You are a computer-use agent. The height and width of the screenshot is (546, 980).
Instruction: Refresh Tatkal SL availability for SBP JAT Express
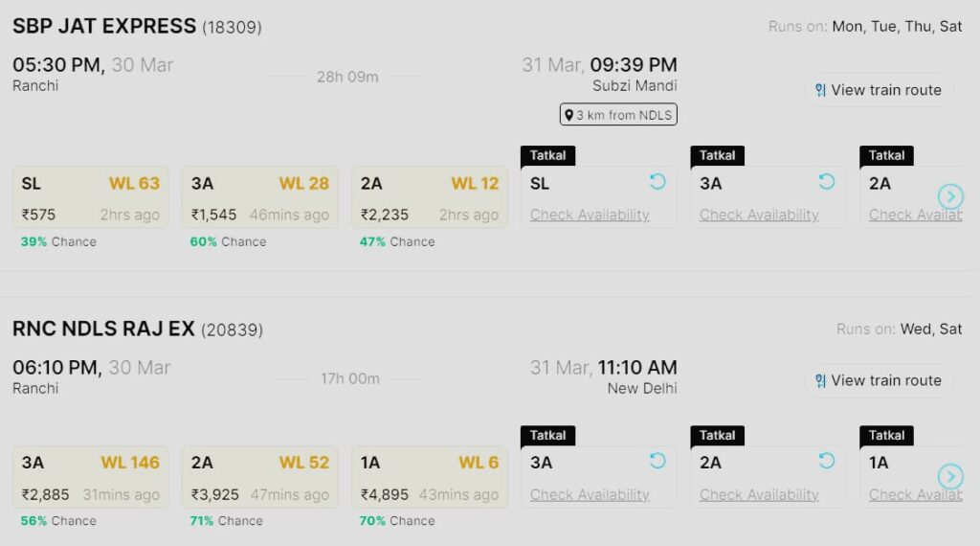[x=657, y=182]
